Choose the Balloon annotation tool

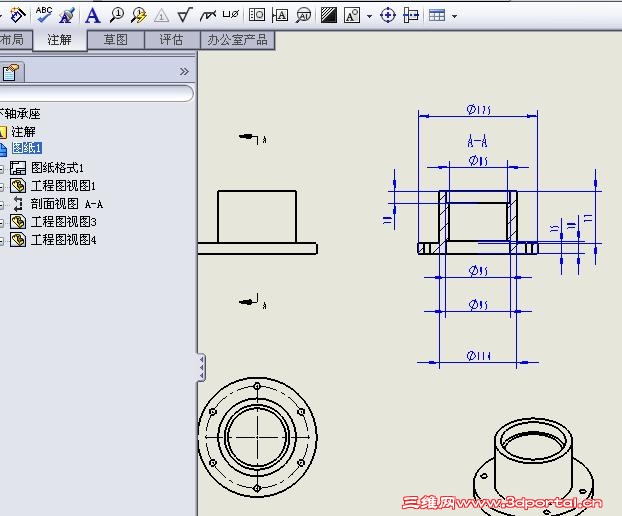(117, 15)
